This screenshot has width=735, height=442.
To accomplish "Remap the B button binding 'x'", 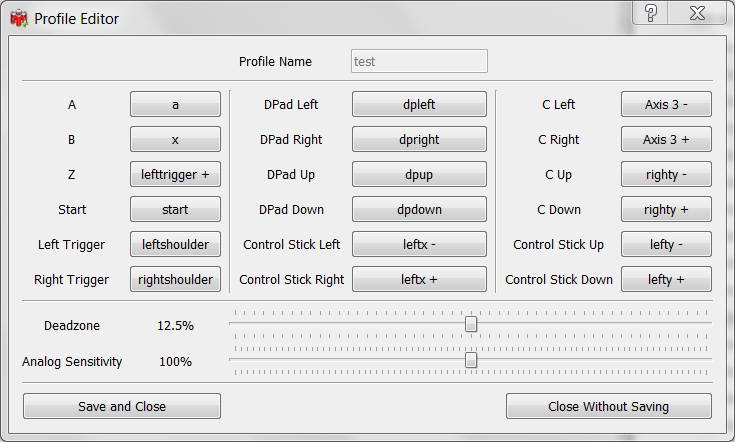I will [175, 139].
